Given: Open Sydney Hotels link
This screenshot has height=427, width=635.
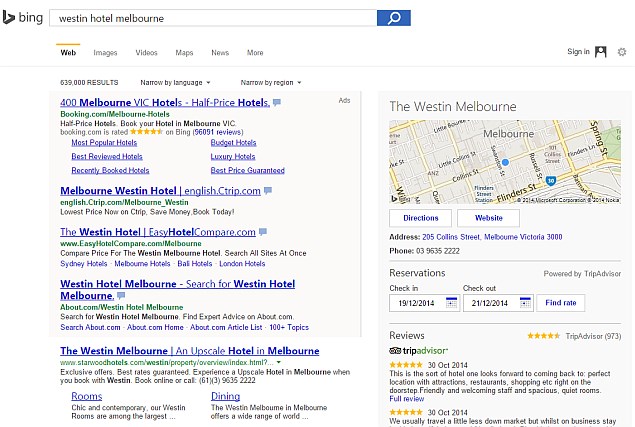Looking at the screenshot, I should (84, 264).
